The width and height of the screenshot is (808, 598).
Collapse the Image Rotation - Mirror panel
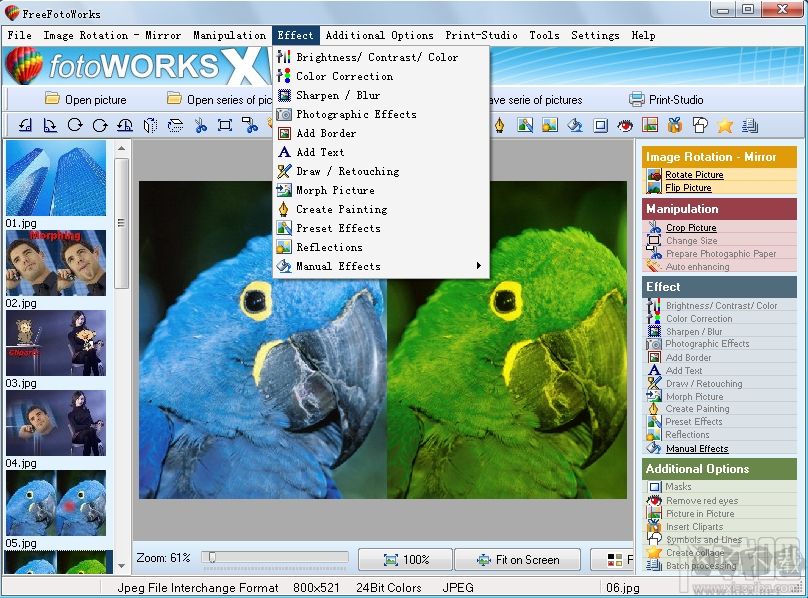[x=719, y=157]
